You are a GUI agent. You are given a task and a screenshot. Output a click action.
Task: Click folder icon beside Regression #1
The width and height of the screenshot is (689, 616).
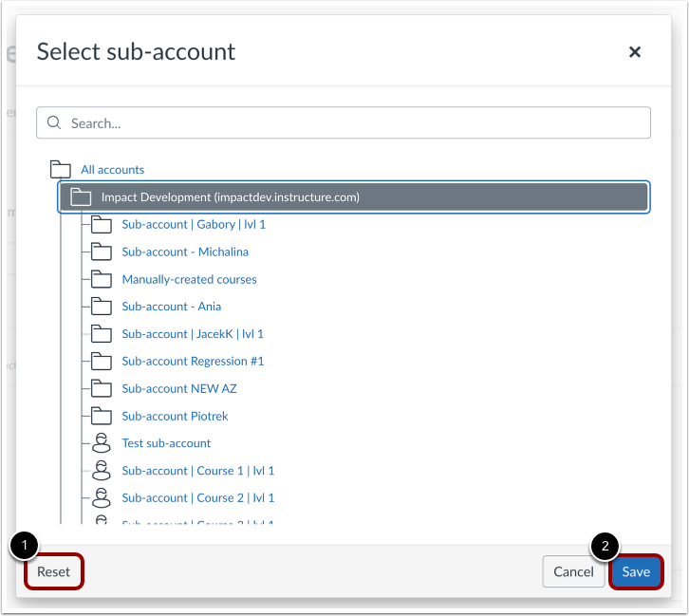point(102,362)
